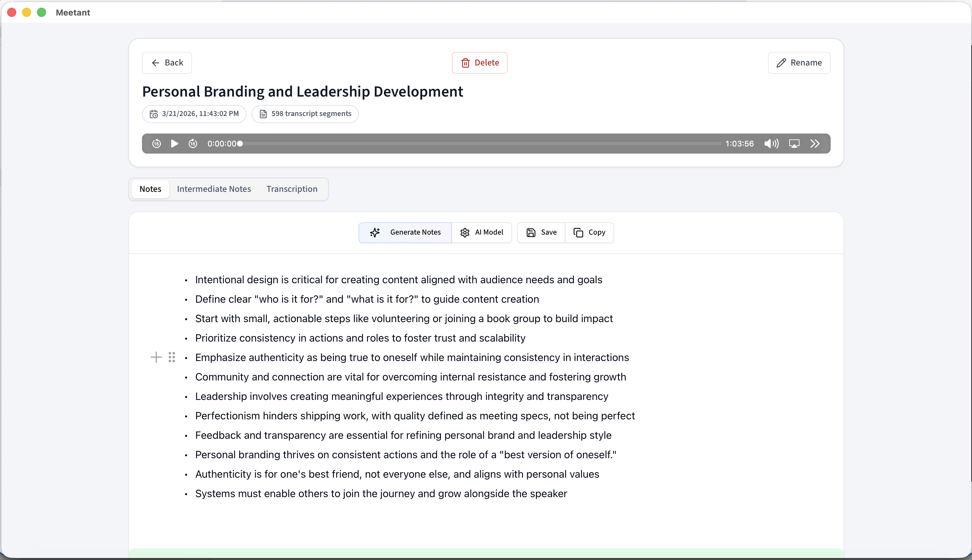Screen dimensions: 972x560
Task: Open the Transcription tab
Action: tap(292, 189)
